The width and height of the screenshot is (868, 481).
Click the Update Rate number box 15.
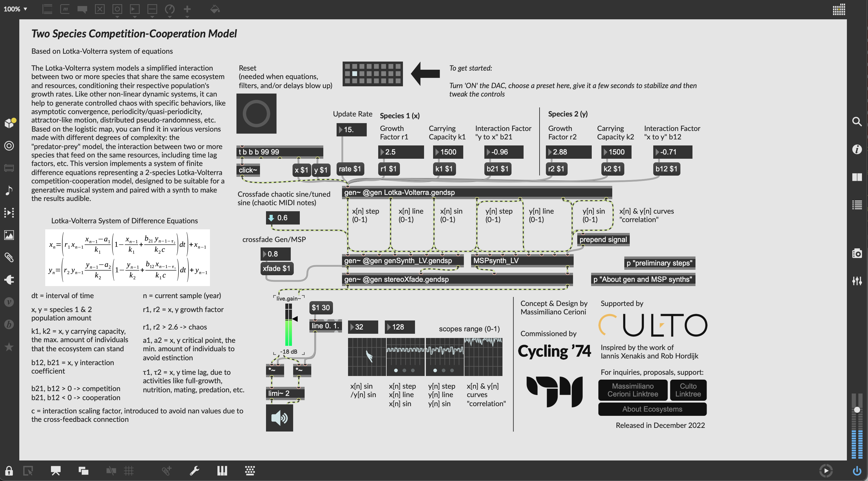[x=351, y=129]
